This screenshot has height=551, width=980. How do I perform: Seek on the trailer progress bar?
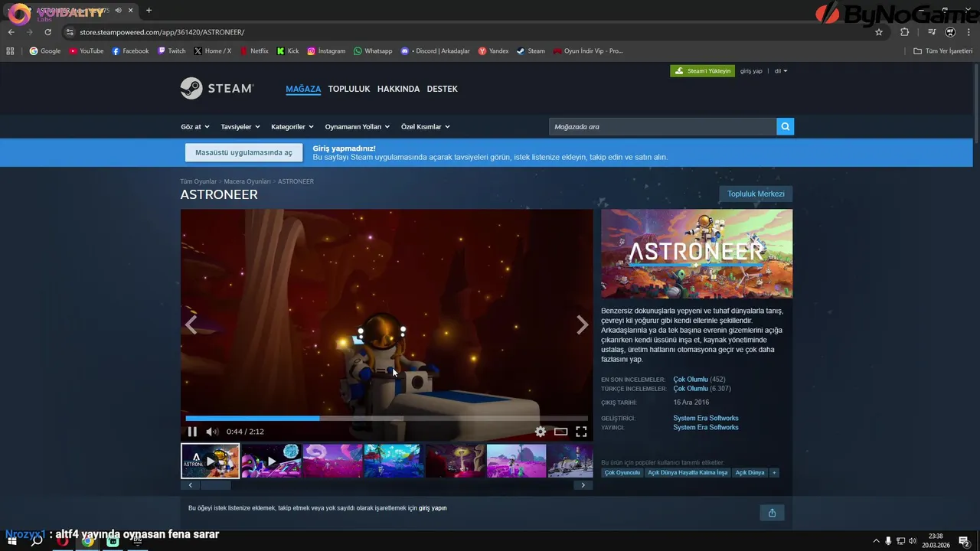point(387,419)
